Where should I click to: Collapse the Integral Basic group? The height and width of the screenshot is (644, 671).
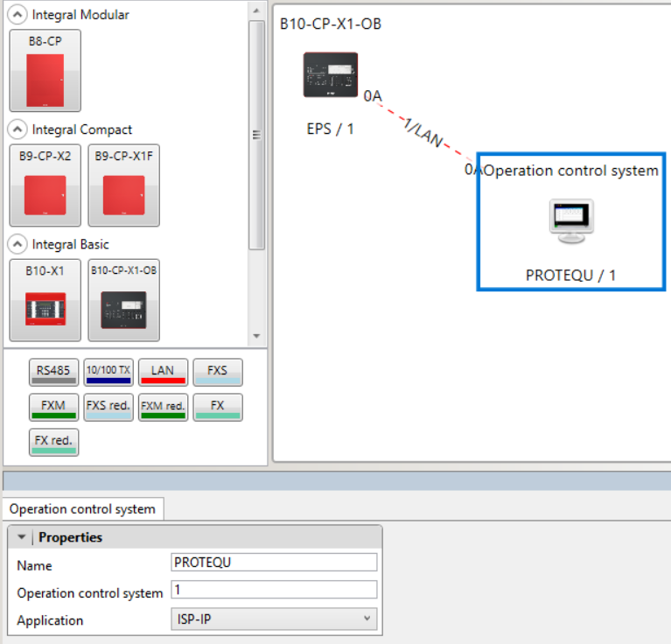[x=17, y=244]
